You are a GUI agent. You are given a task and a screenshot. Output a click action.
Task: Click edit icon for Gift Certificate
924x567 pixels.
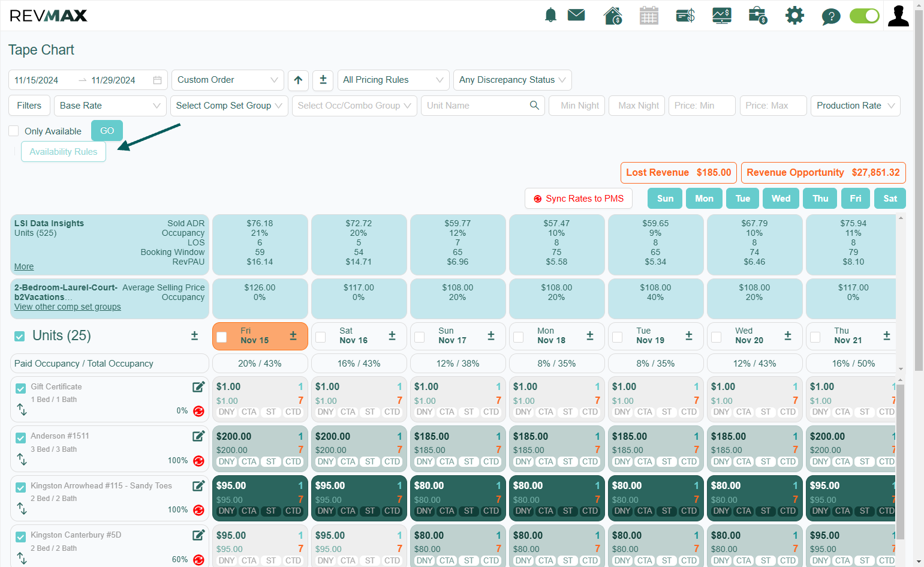tap(198, 387)
